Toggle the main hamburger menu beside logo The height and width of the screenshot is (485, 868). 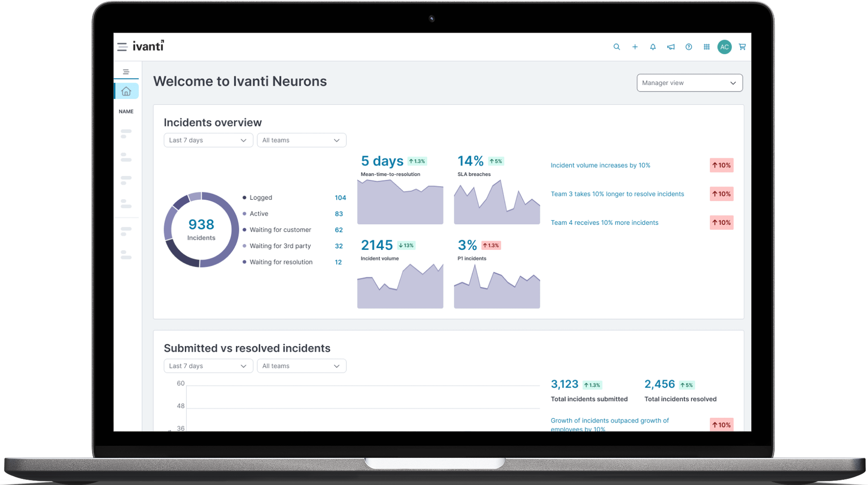122,47
